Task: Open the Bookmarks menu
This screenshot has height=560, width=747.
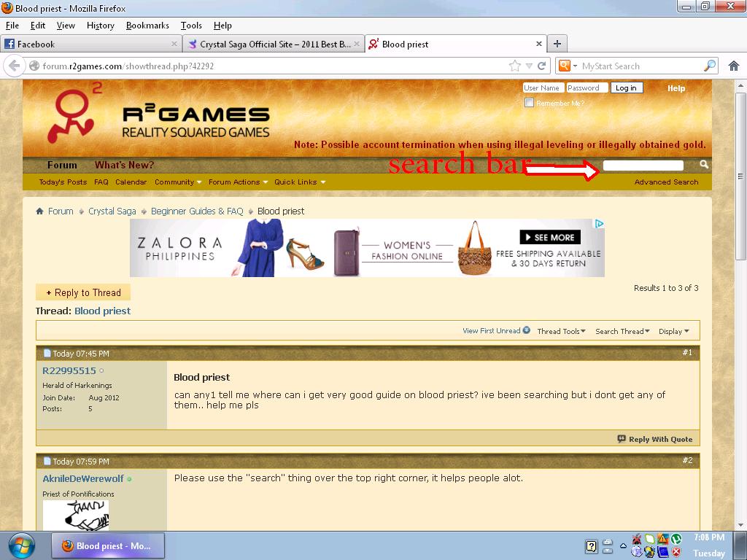Action: coord(147,26)
